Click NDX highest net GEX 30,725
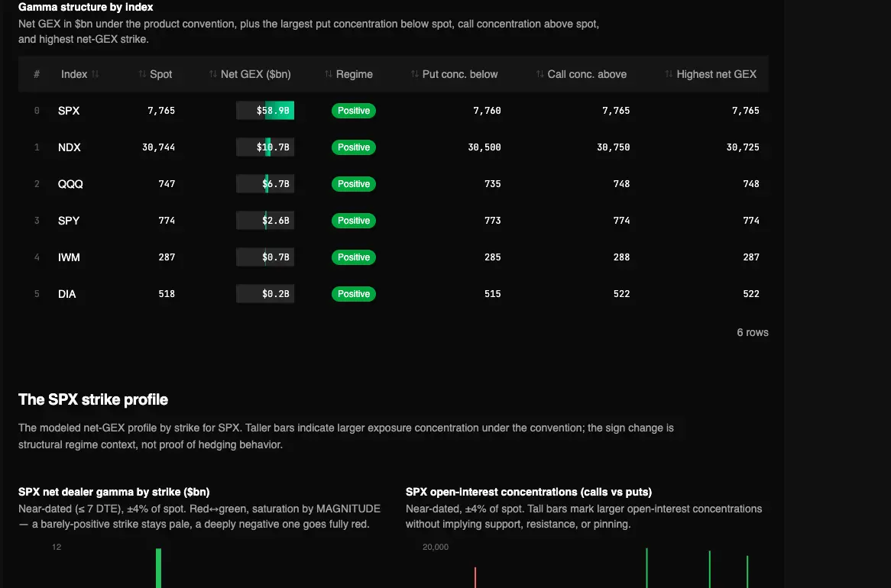The image size is (891, 588). pyautogui.click(x=743, y=147)
